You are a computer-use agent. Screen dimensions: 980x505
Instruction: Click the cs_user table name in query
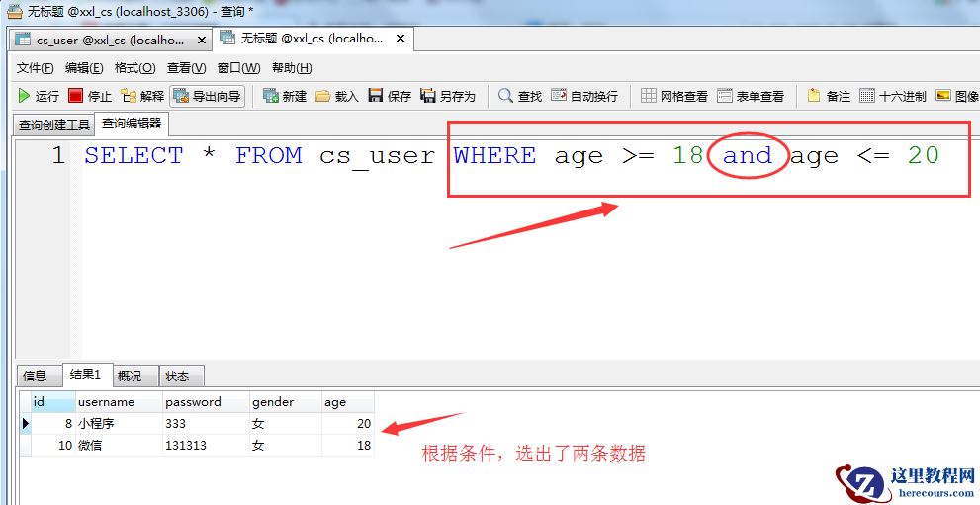(x=377, y=156)
